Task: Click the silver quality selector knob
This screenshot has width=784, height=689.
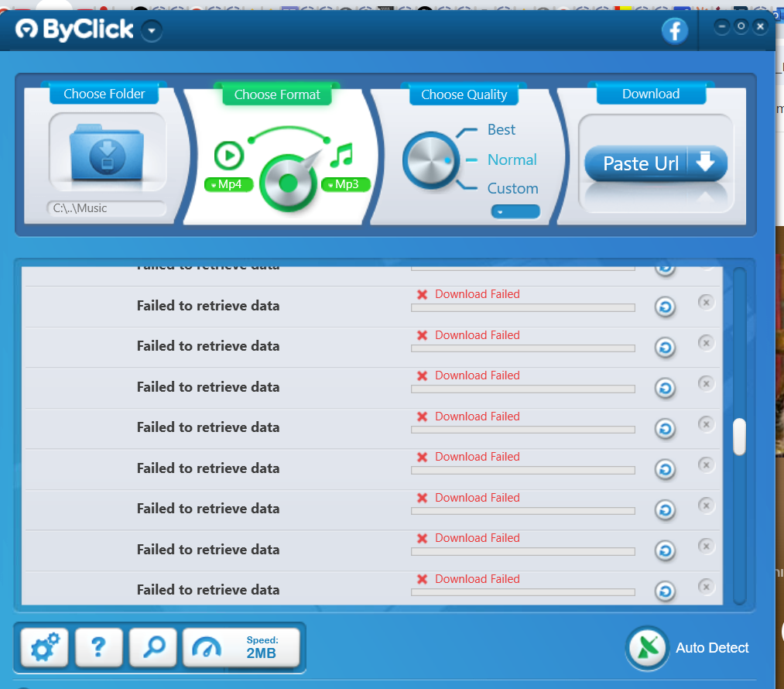Action: click(430, 160)
